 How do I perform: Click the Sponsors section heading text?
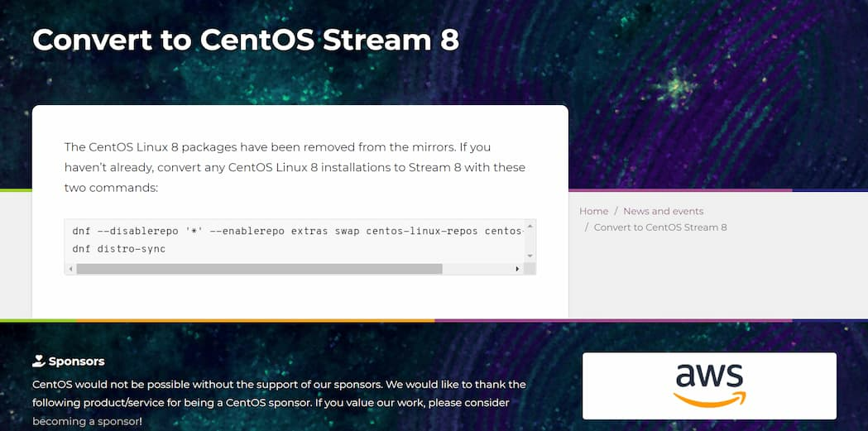pyautogui.click(x=76, y=362)
